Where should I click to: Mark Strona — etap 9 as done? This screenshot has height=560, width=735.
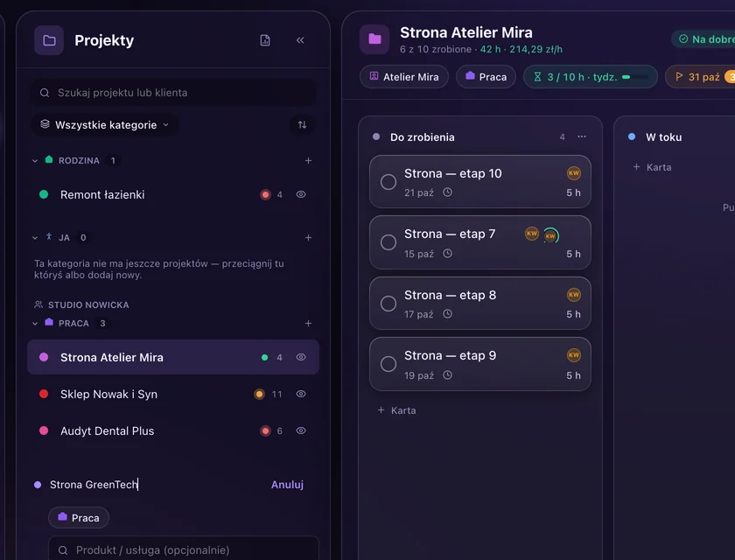pyautogui.click(x=388, y=364)
